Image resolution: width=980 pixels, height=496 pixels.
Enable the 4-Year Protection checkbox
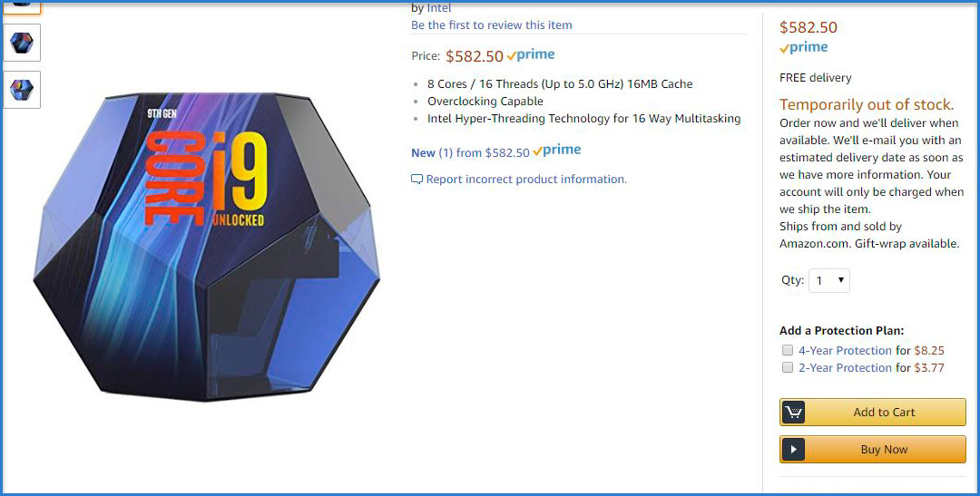[788, 350]
